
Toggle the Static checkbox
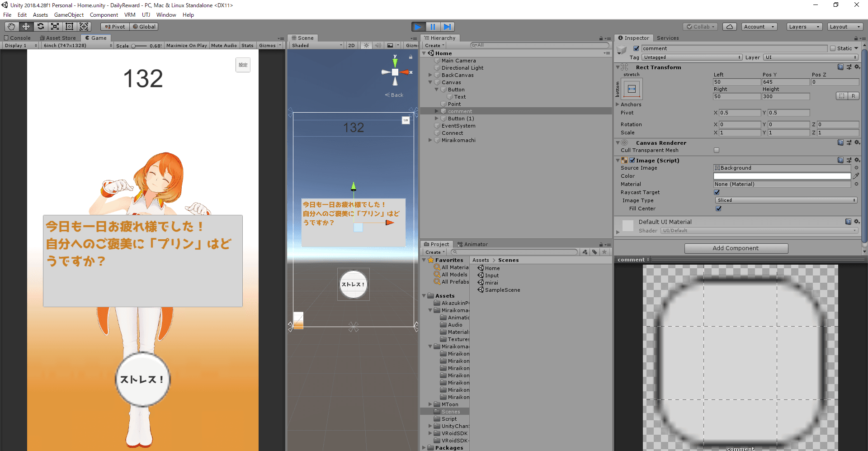(833, 48)
